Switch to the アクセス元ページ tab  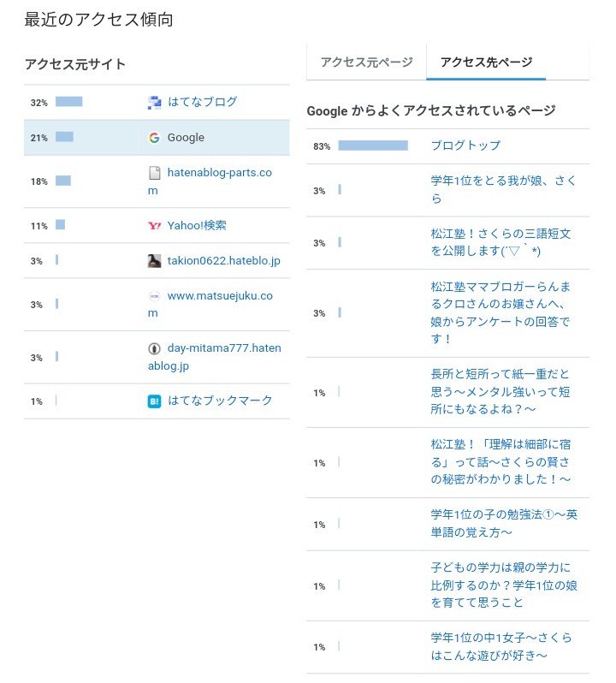coord(366,62)
